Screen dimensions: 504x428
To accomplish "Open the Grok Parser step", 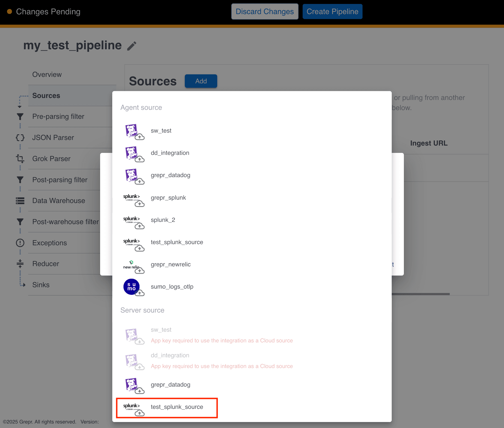I will [64, 159].
